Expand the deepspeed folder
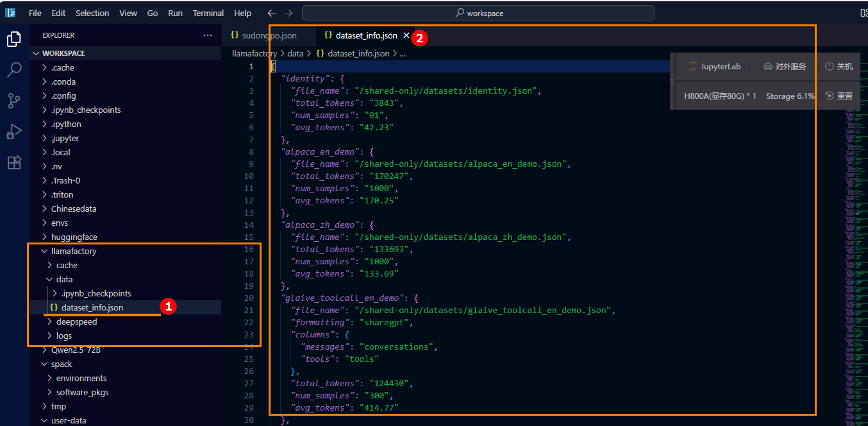The image size is (868, 426). (x=76, y=321)
